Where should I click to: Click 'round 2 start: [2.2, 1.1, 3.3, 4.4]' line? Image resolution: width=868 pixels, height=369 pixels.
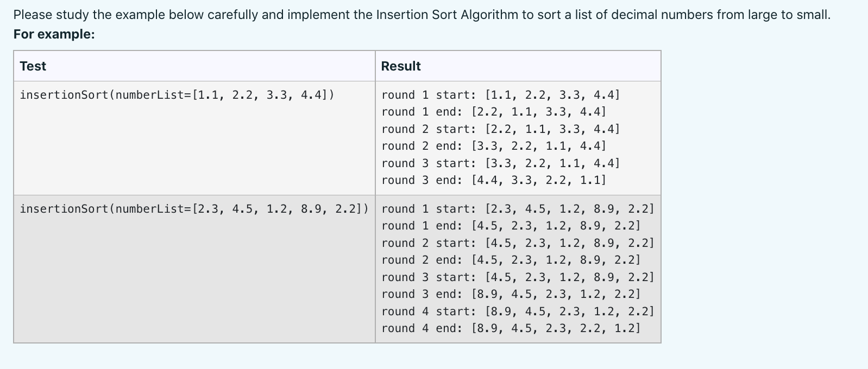tap(500, 129)
